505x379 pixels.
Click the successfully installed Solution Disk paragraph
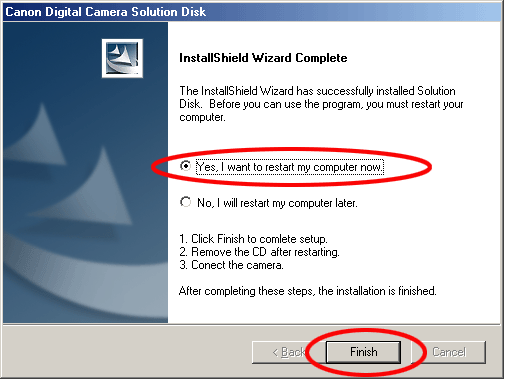click(x=321, y=104)
